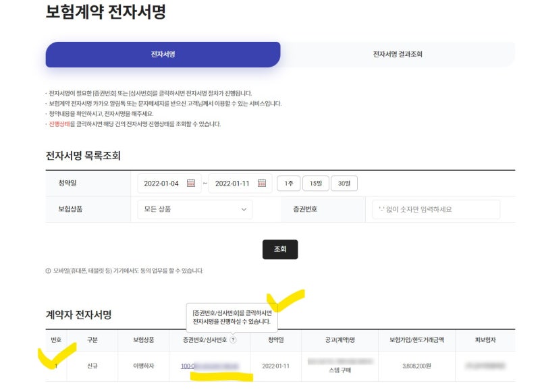Open calendar picker for end date 2022-01-11

pyautogui.click(x=262, y=183)
